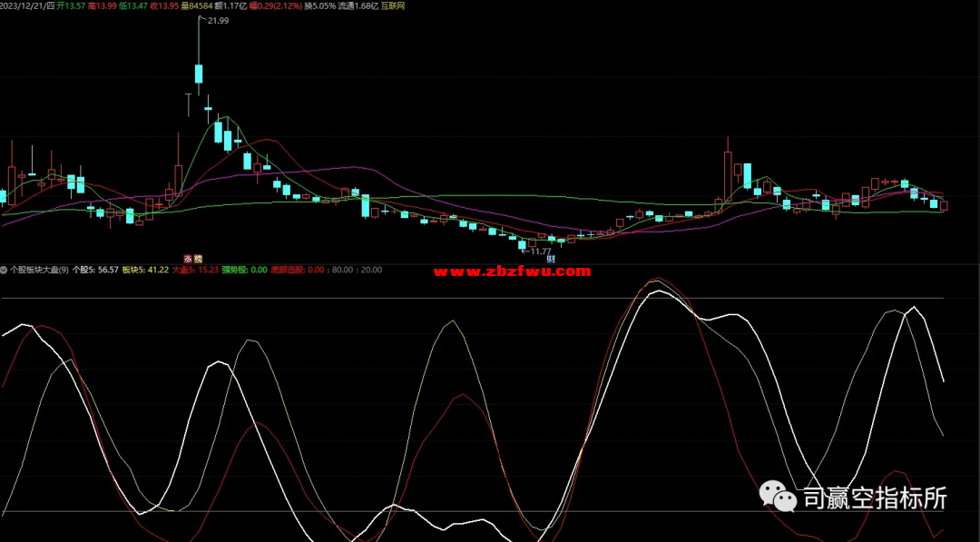Image resolution: width=980 pixels, height=542 pixels.
Task: Select the tall cyan candle below 21.99
Action: pyautogui.click(x=200, y=74)
